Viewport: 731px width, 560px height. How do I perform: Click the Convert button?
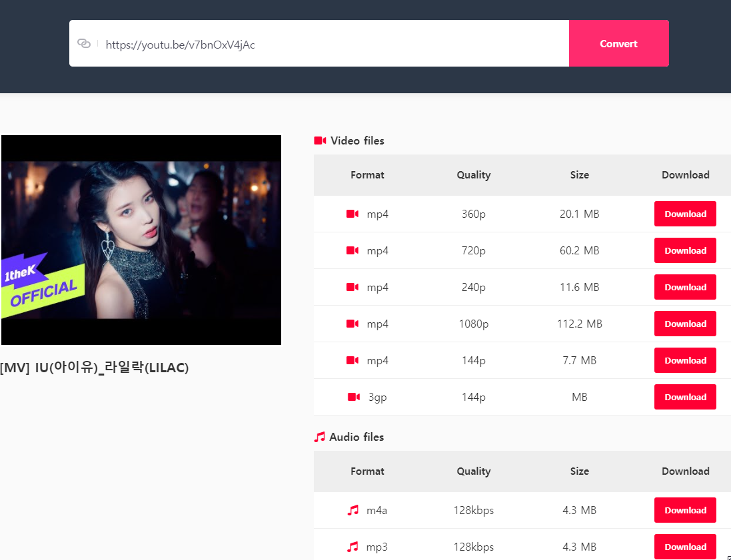click(x=618, y=43)
